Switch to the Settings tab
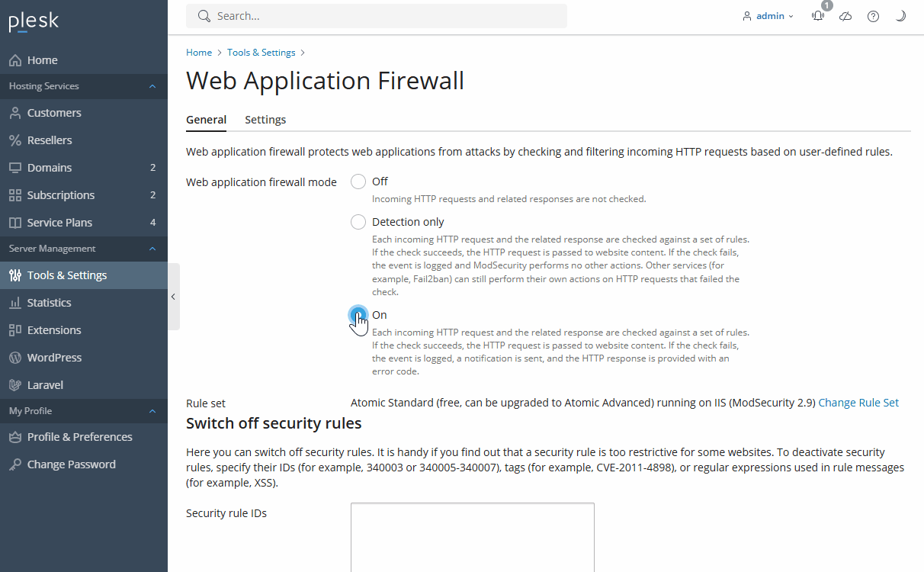 [265, 120]
